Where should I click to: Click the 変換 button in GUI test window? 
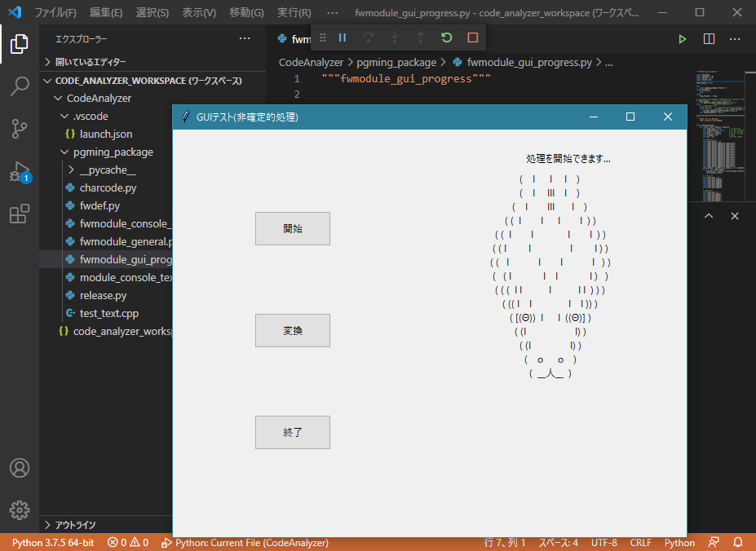[x=293, y=330]
